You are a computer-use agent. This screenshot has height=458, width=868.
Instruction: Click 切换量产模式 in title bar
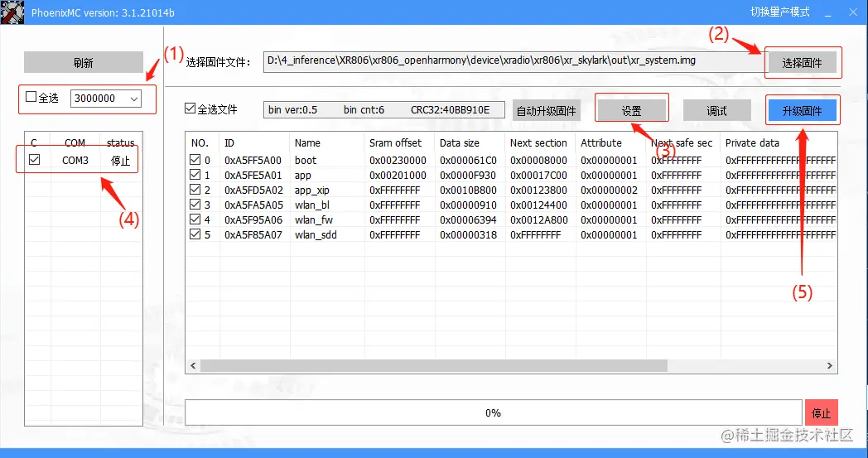[780, 12]
